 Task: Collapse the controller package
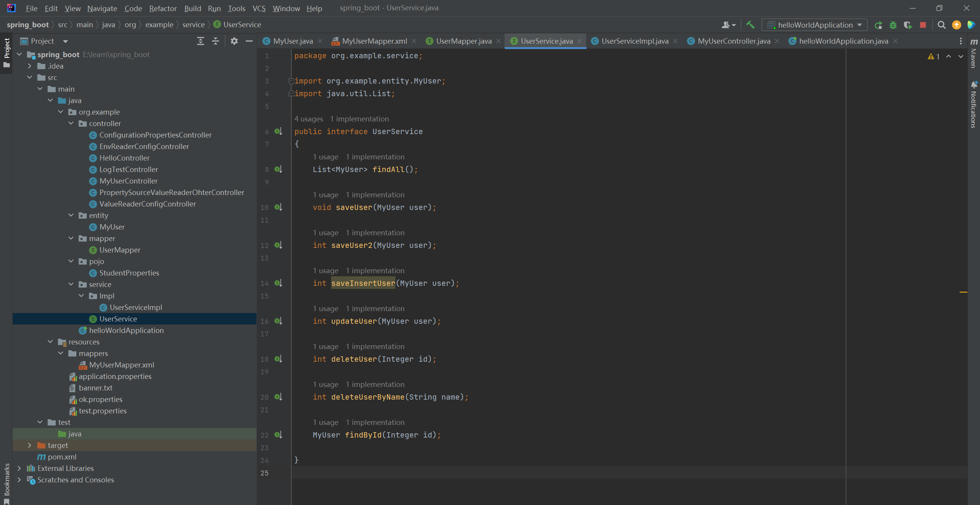point(71,123)
